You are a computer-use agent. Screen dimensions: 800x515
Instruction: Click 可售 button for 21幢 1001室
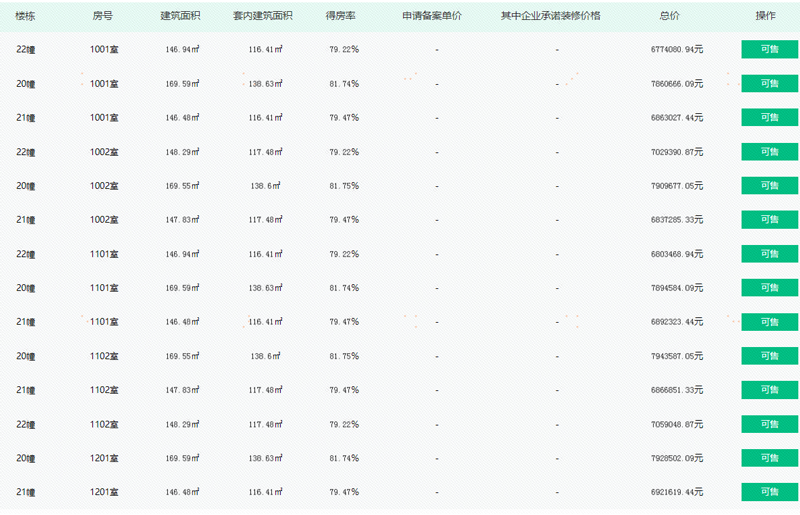pos(770,117)
